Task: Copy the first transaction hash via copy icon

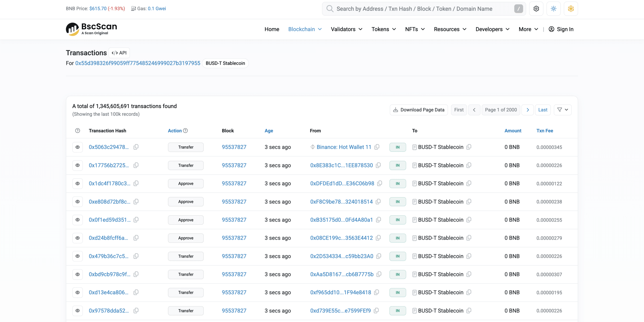Action: pyautogui.click(x=136, y=147)
